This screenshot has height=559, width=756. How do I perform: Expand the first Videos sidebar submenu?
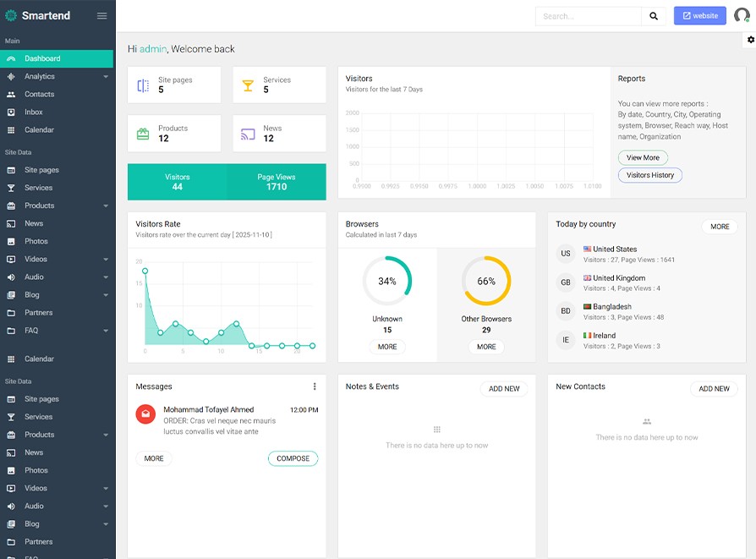tap(106, 260)
